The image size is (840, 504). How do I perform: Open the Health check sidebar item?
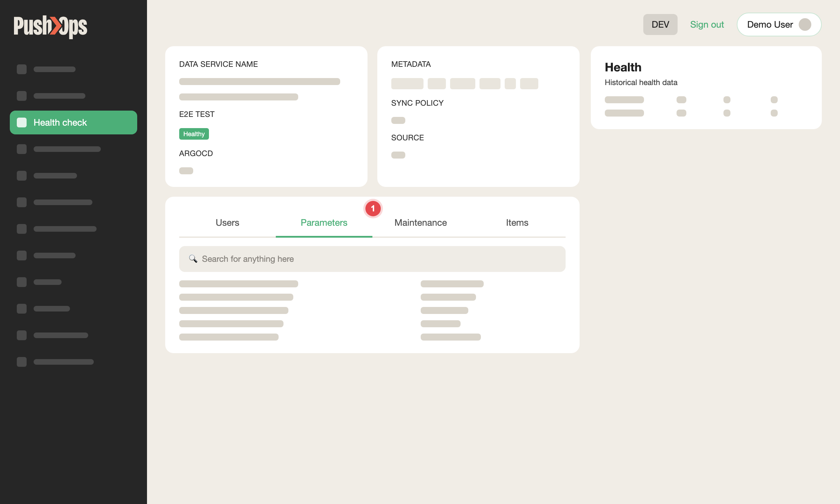click(73, 122)
